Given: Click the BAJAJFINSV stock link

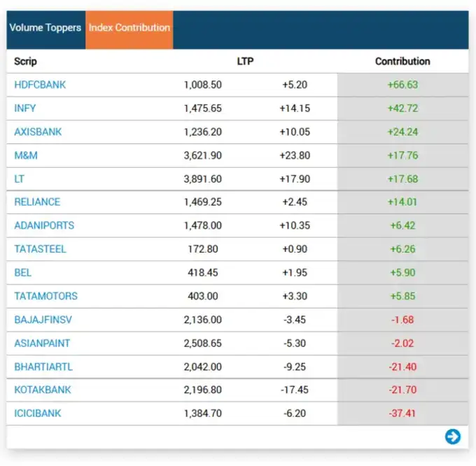Looking at the screenshot, I should (43, 320).
